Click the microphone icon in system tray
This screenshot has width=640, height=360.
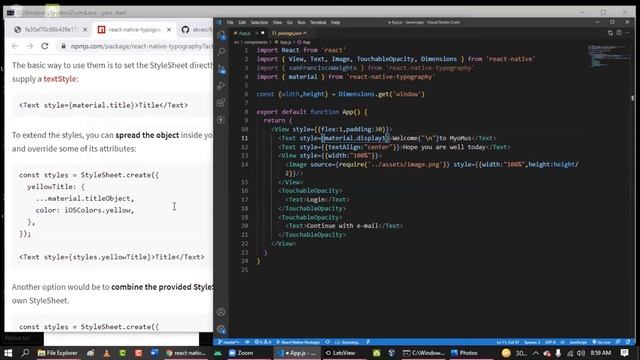[x=558, y=353]
